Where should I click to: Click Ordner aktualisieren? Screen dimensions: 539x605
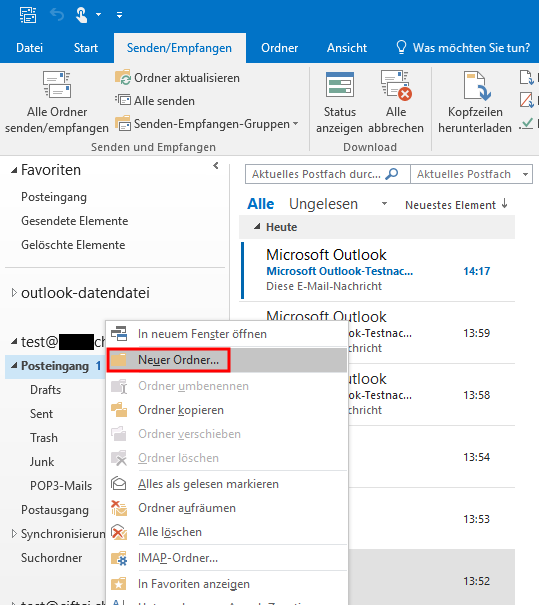click(x=177, y=78)
